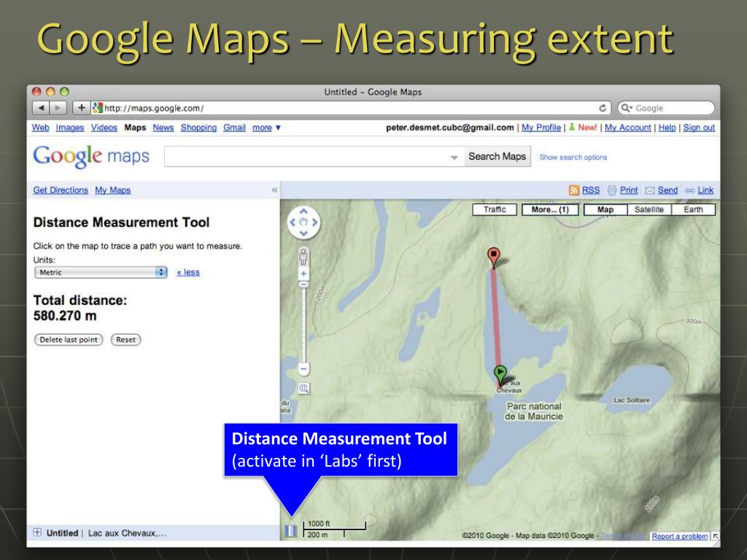The image size is (747, 560).
Task: Click the Delete last point button
Action: (x=69, y=340)
